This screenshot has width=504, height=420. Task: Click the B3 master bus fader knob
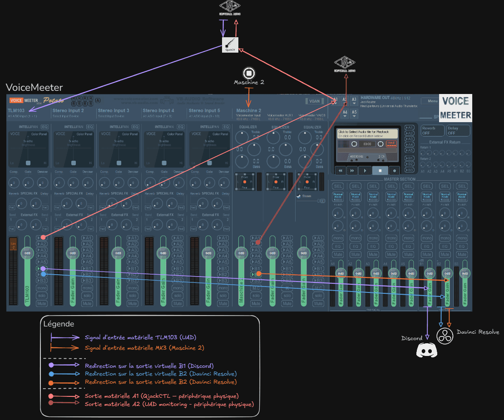[x=465, y=273]
